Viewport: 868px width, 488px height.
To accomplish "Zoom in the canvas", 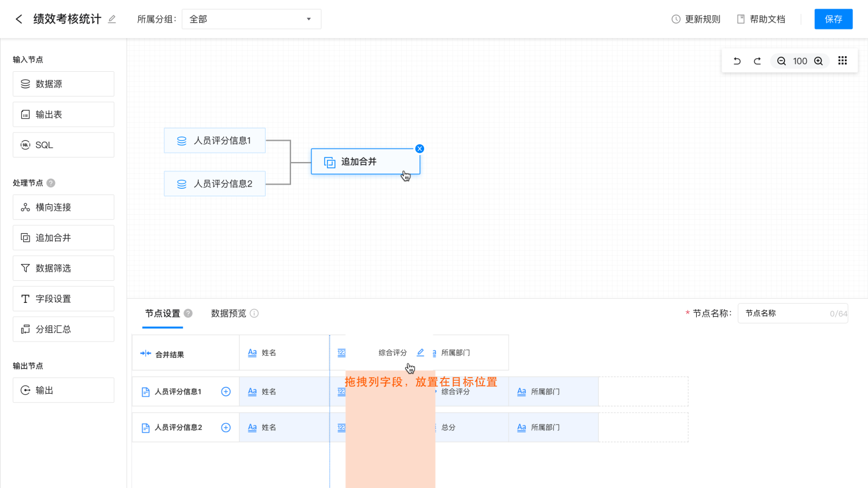I will pos(818,61).
